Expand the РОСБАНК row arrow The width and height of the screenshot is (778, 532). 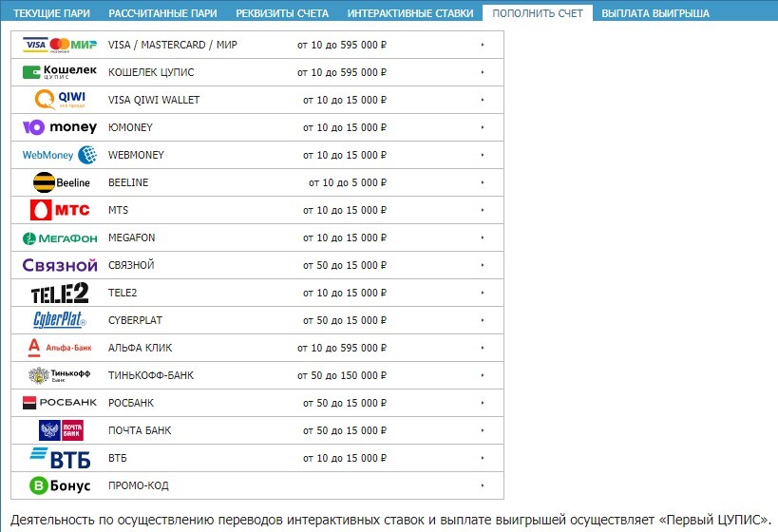point(483,403)
